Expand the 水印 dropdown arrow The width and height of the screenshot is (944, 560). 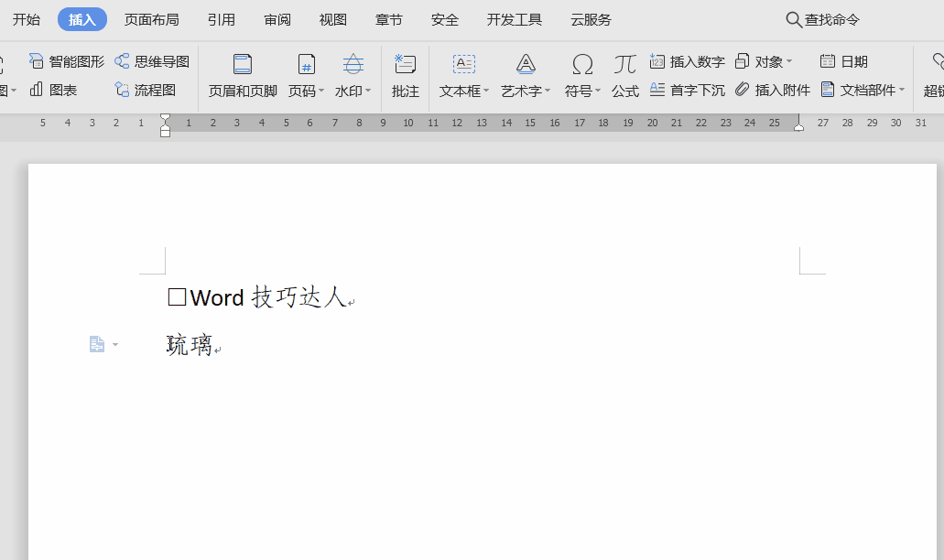(368, 91)
